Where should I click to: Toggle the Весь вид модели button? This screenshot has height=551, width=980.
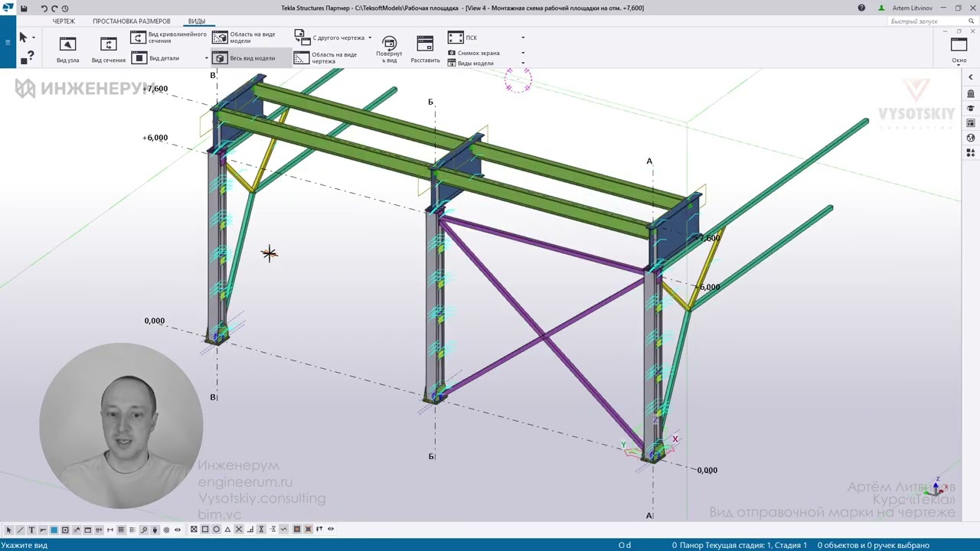click(244, 58)
